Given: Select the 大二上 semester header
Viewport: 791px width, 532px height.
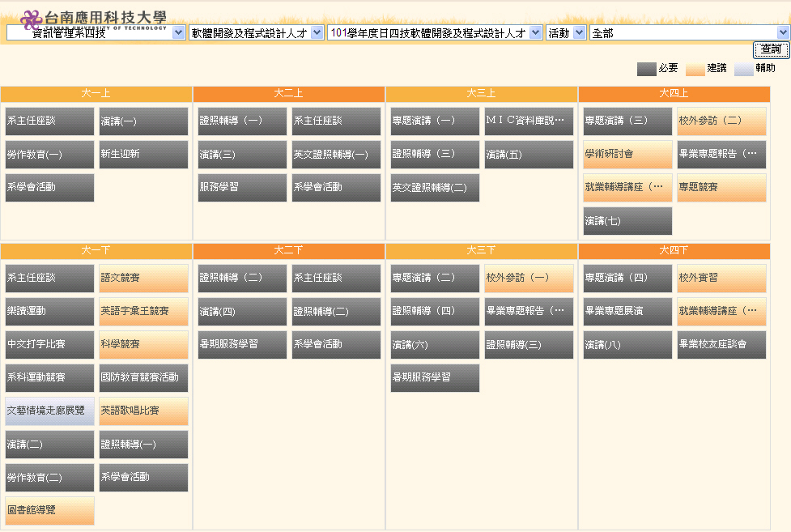Looking at the screenshot, I should [288, 93].
